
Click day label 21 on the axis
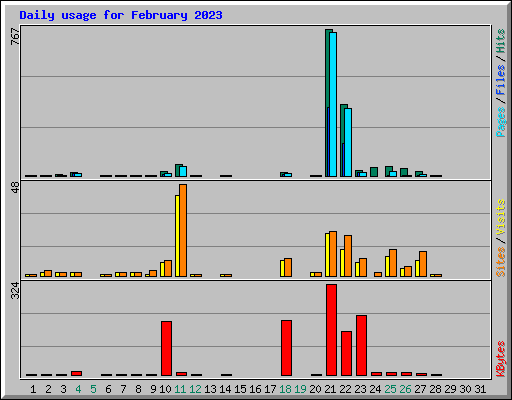pos(330,389)
